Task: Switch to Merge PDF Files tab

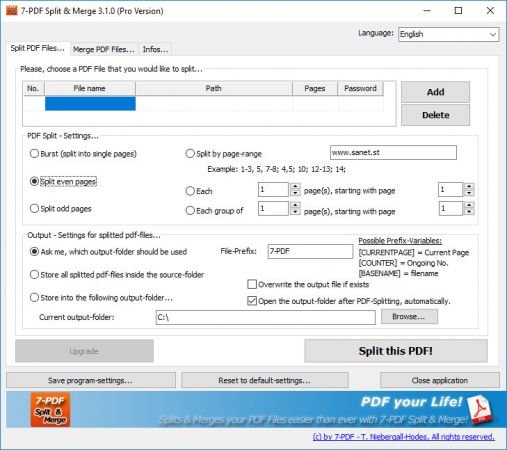Action: [x=104, y=49]
